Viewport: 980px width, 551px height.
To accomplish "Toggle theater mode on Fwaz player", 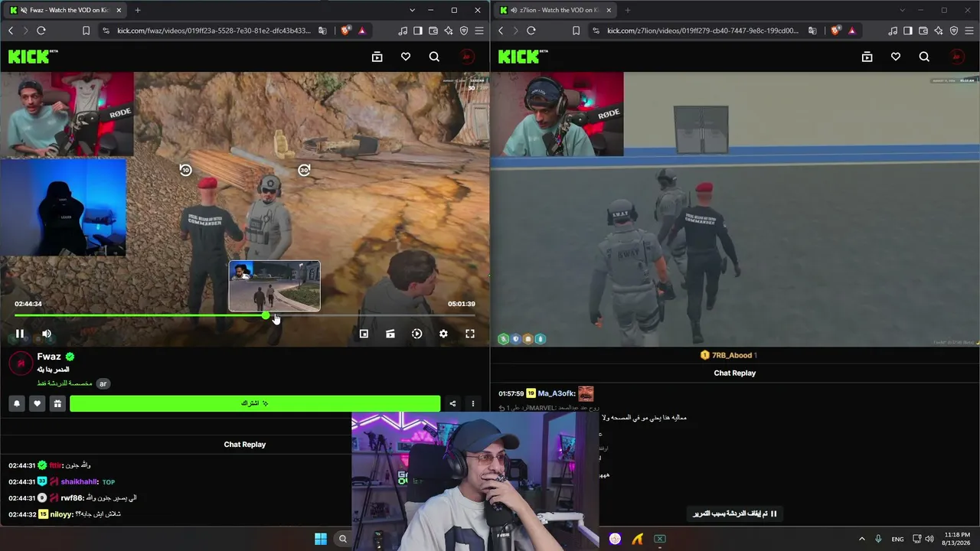I will click(x=390, y=334).
